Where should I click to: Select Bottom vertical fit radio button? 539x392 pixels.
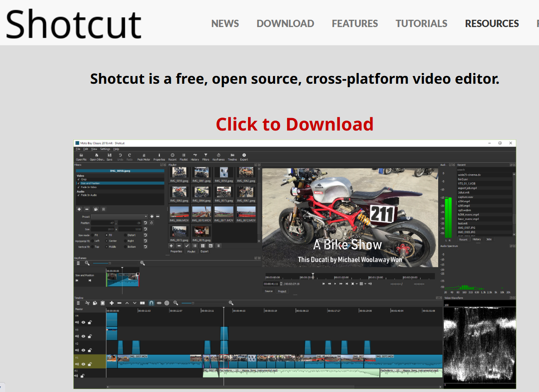[125, 247]
